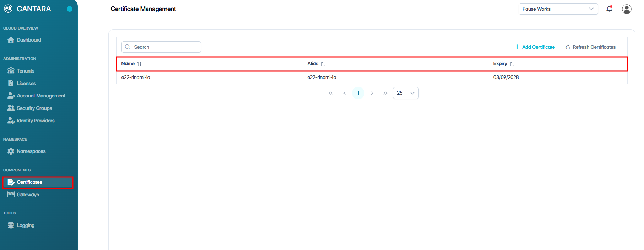Viewport: 644px width, 250px height.
Task: Open notifications bell icon
Action: click(x=610, y=9)
